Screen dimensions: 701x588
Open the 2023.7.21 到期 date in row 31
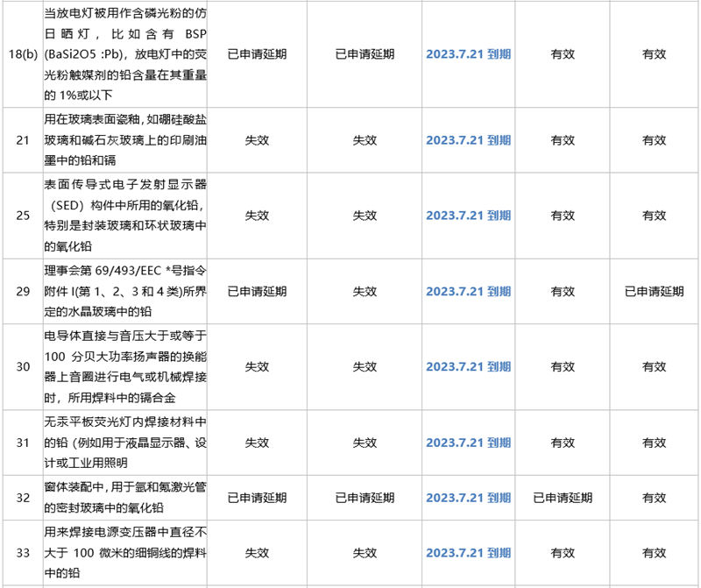(x=468, y=443)
